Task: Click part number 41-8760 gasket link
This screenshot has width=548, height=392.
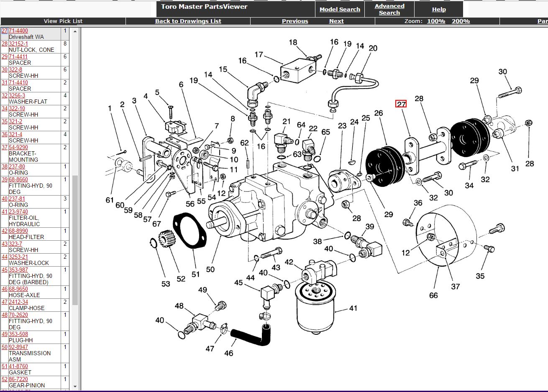Action: coord(18,366)
